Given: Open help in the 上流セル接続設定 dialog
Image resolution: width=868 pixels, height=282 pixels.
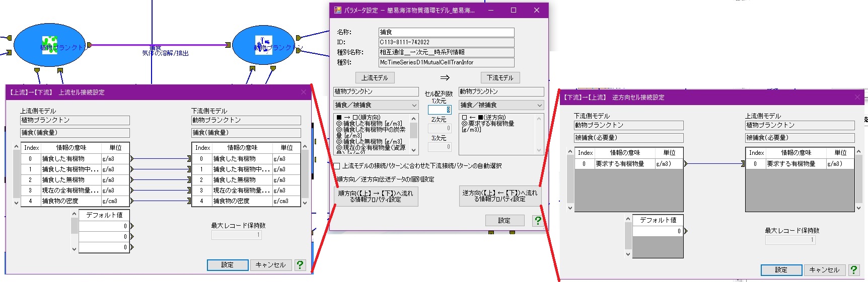Looking at the screenshot, I should 300,265.
